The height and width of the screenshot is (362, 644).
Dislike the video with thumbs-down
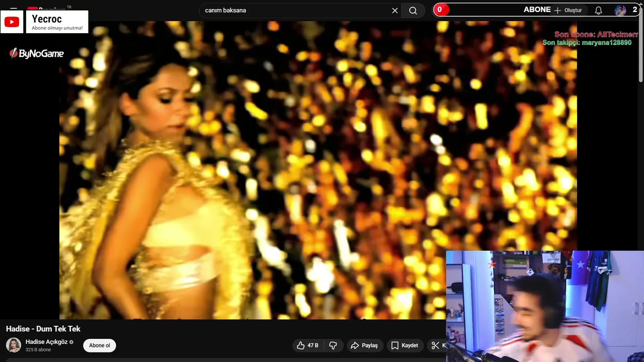click(333, 345)
